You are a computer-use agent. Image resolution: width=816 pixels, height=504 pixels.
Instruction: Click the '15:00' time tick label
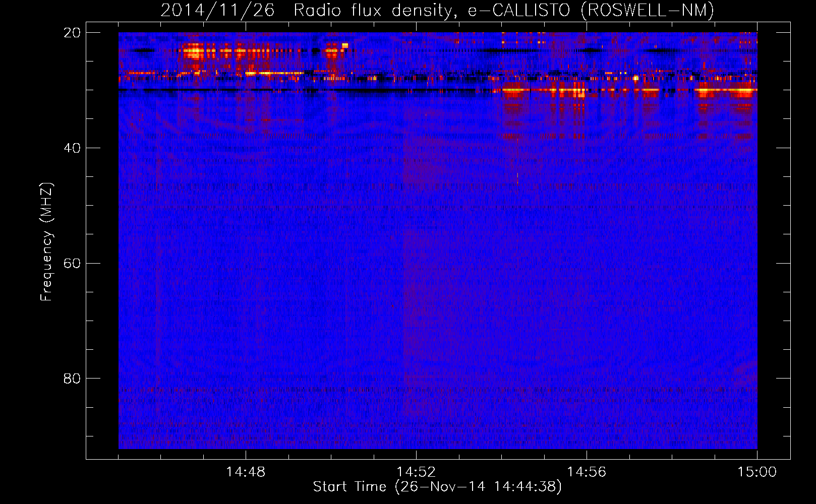pyautogui.click(x=757, y=472)
